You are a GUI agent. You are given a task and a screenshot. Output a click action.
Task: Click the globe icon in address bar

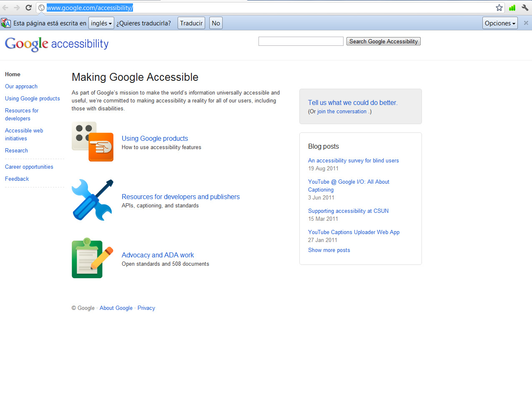pyautogui.click(x=41, y=7)
